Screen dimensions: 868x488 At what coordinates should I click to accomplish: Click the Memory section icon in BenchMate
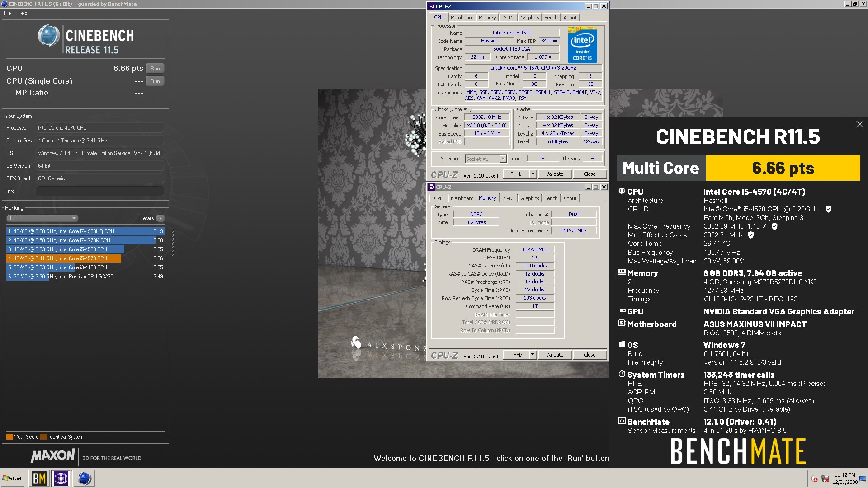[x=622, y=272]
